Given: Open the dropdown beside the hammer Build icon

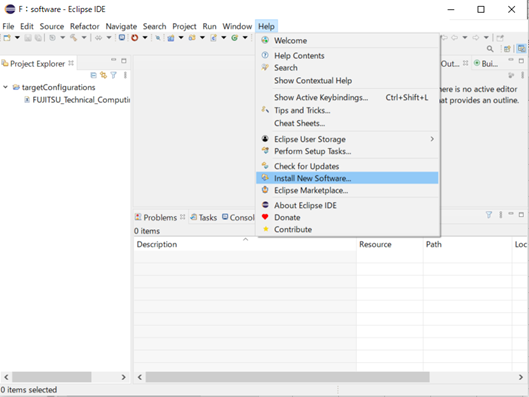Looking at the screenshot, I should click(84, 38).
